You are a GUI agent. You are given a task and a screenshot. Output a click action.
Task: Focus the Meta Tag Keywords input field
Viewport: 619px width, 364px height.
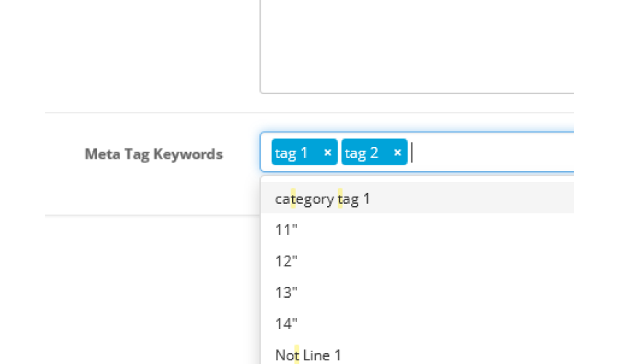coord(417,152)
